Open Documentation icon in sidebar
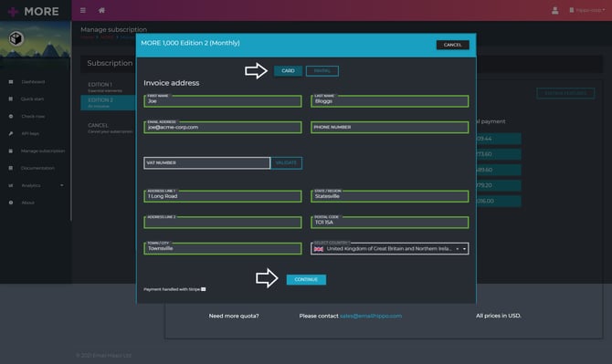 pos(11,168)
